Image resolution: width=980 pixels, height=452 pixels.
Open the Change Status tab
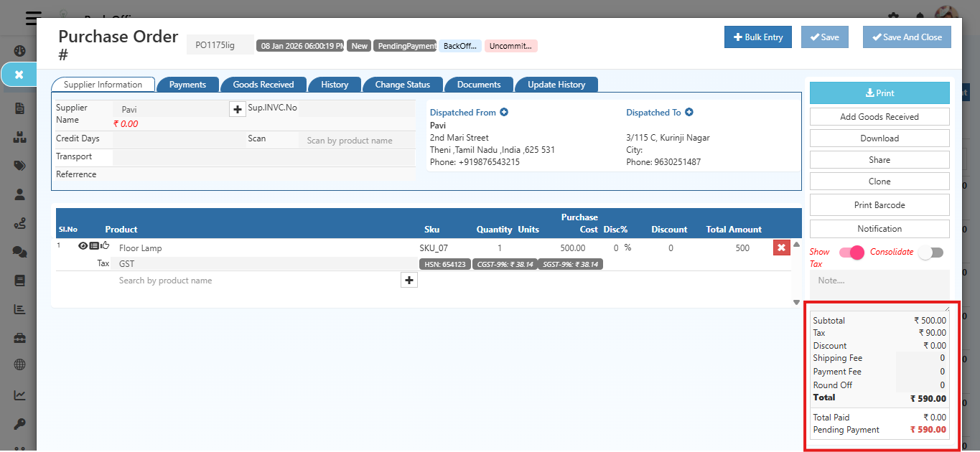403,84
